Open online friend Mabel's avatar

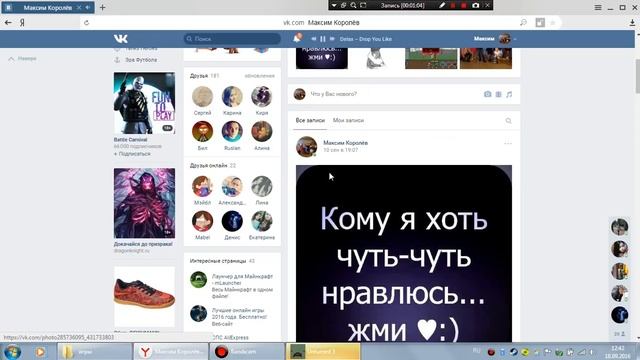point(202,221)
